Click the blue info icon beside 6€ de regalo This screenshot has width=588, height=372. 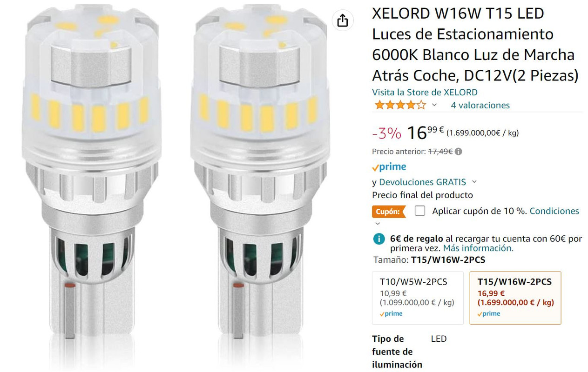pos(379,239)
